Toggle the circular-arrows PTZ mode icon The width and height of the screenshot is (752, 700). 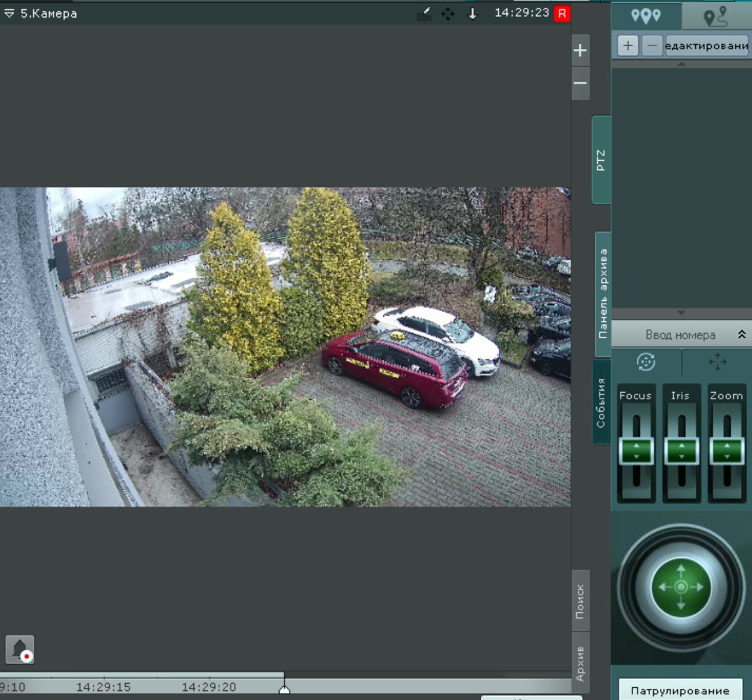click(x=646, y=362)
